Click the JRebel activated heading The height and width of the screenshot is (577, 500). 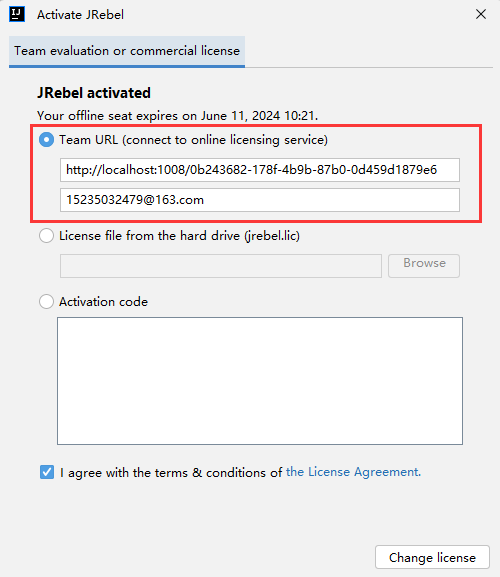click(x=94, y=93)
